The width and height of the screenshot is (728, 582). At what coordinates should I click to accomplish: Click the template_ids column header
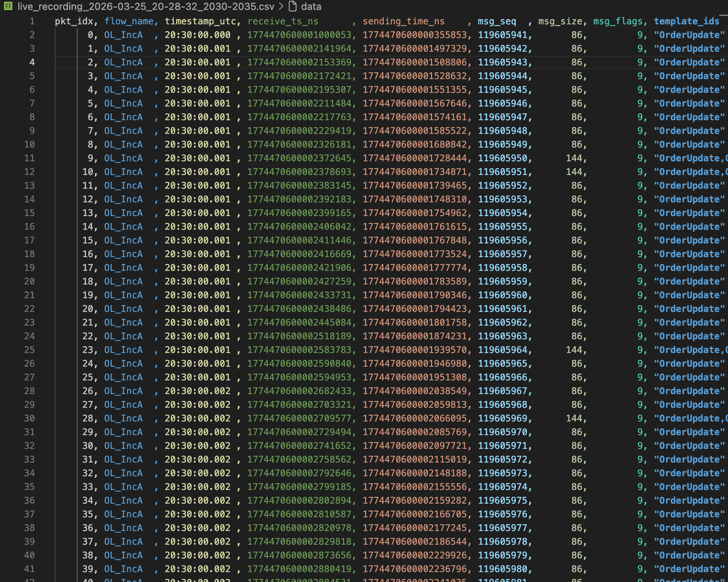point(687,21)
